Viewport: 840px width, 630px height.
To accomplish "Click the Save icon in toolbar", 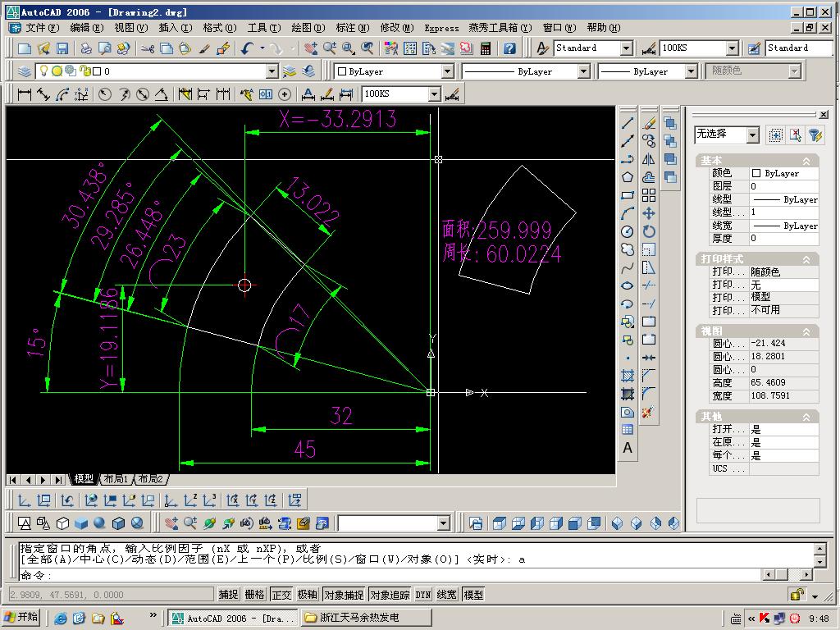I will tap(62, 48).
